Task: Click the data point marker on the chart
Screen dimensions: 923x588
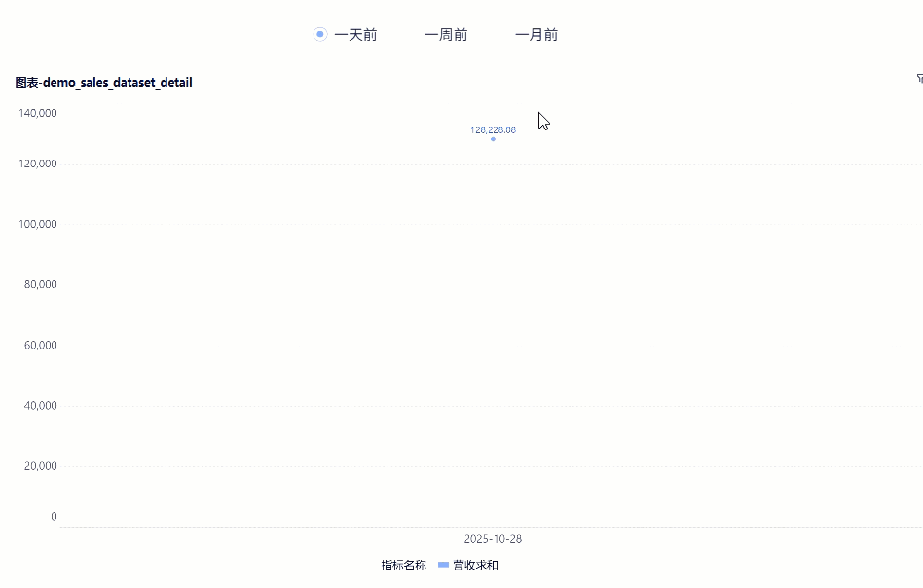Action: pos(493,139)
